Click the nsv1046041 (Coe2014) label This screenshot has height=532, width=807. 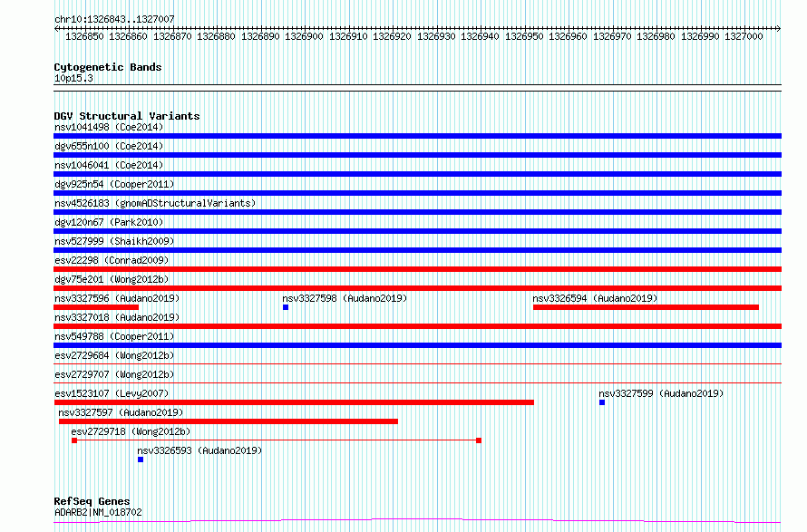[109, 165]
